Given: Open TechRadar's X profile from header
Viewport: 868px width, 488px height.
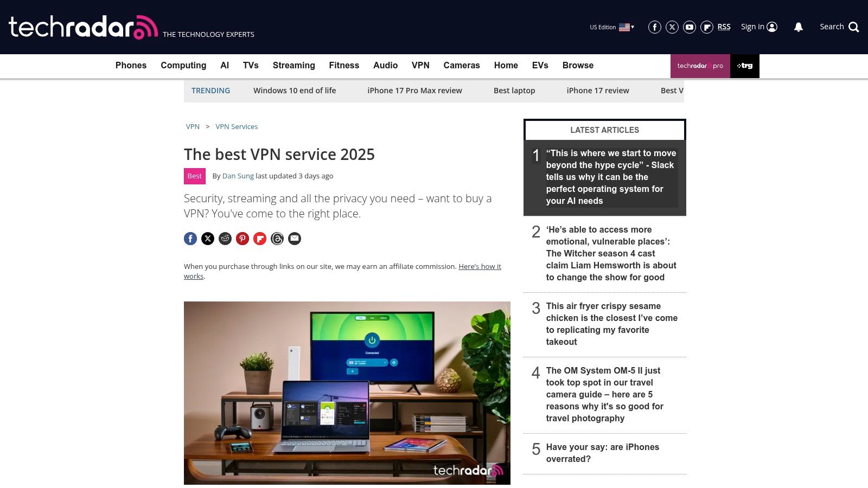Looking at the screenshot, I should tap(672, 27).
